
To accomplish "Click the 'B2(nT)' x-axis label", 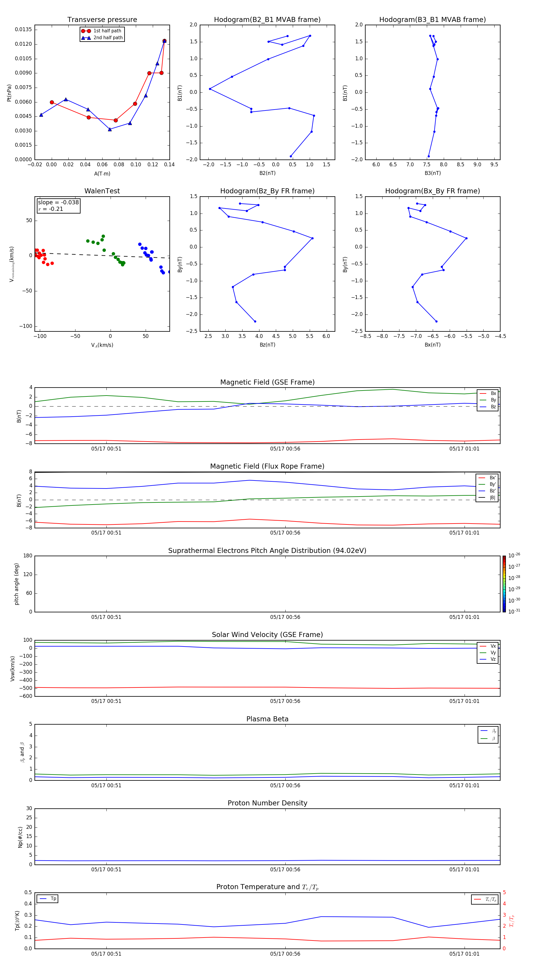I will click(x=267, y=173).
